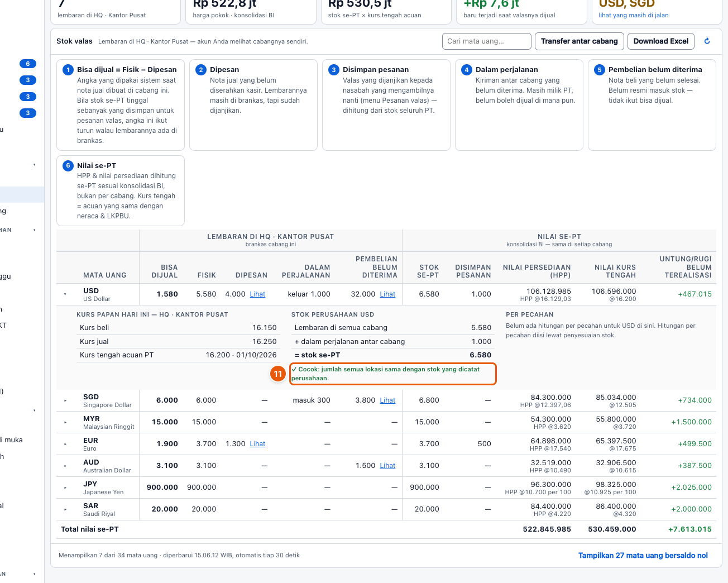Click the orange number 11 marker badge
The height and width of the screenshot is (583, 728).
click(277, 374)
